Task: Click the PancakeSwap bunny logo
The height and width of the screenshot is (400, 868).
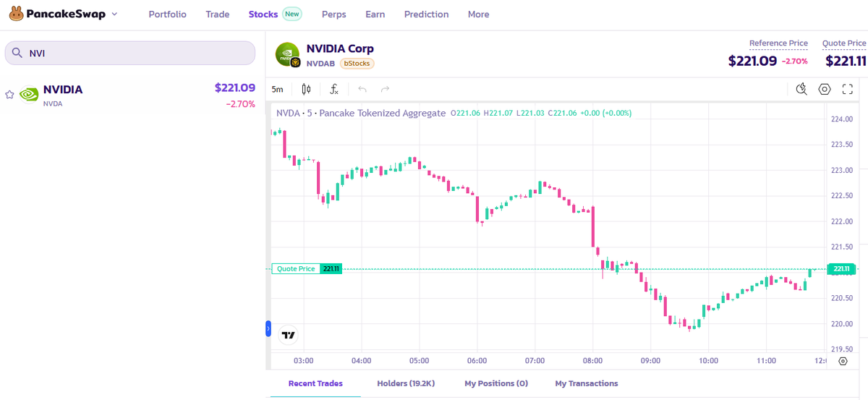Action: pyautogui.click(x=17, y=14)
